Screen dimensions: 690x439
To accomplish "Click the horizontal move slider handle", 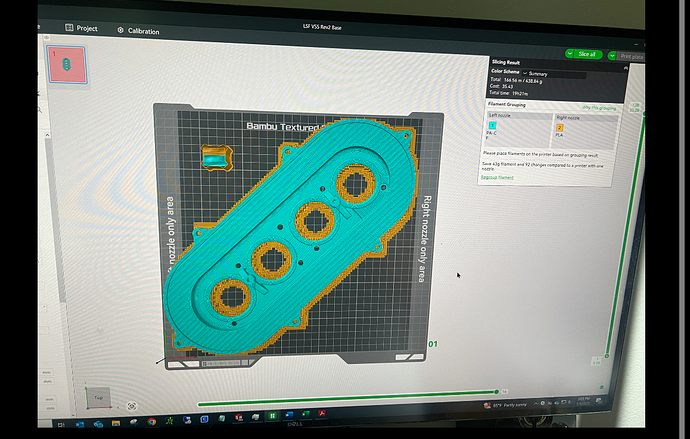I will tap(496, 391).
